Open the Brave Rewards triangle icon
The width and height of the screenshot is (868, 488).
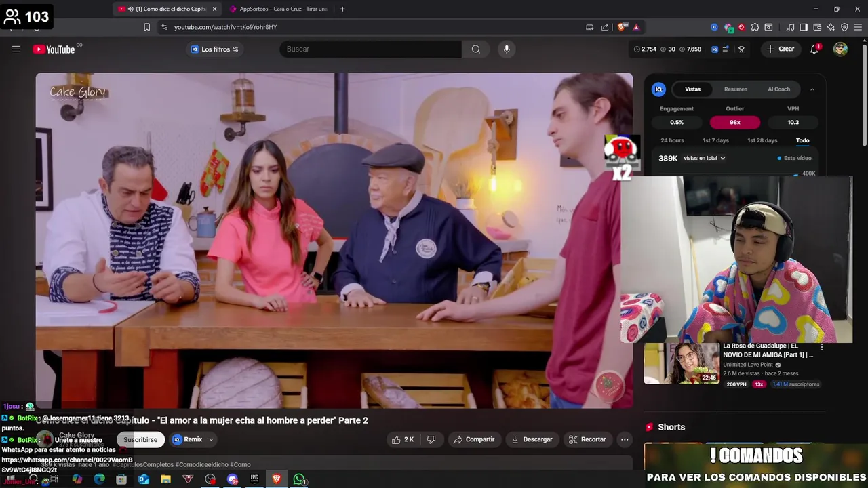click(636, 27)
